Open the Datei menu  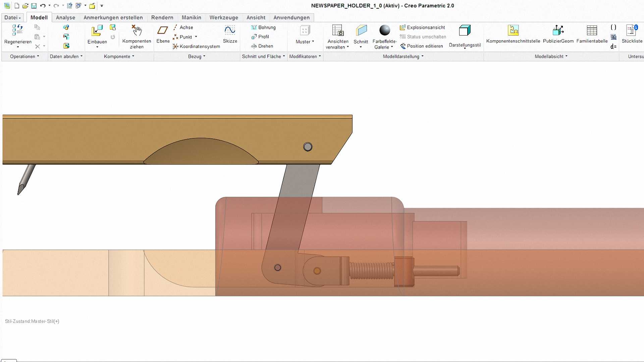click(x=12, y=17)
